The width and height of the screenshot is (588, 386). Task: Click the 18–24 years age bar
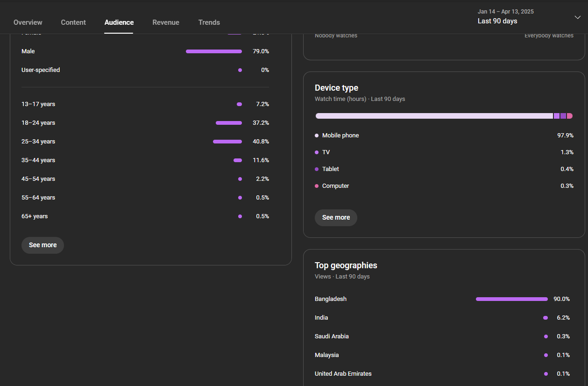[229, 123]
